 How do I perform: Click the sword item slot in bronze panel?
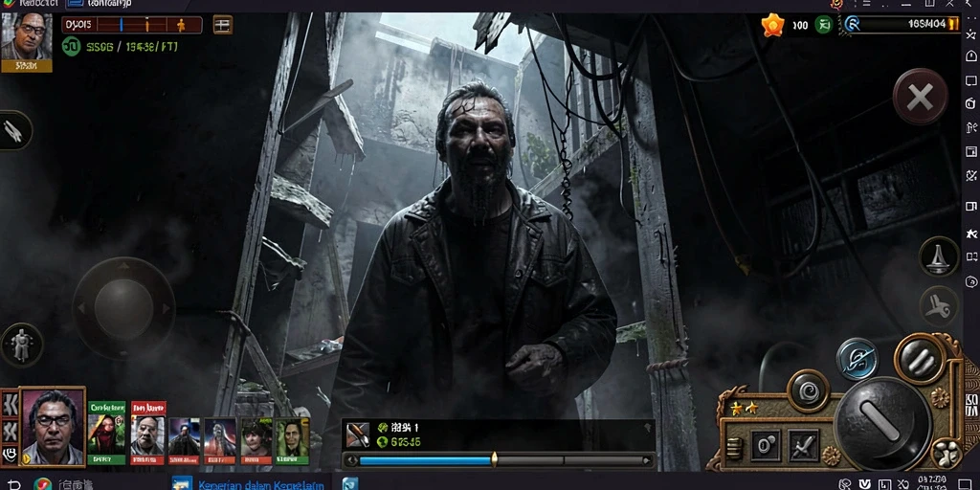click(804, 446)
